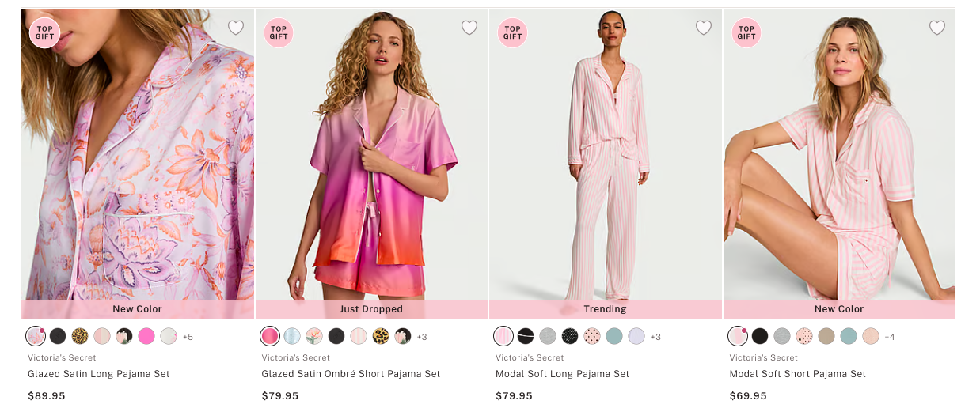Click the Top Gift badge on the striped long pajama
Viewport: 980px width, 408px height.
512,33
